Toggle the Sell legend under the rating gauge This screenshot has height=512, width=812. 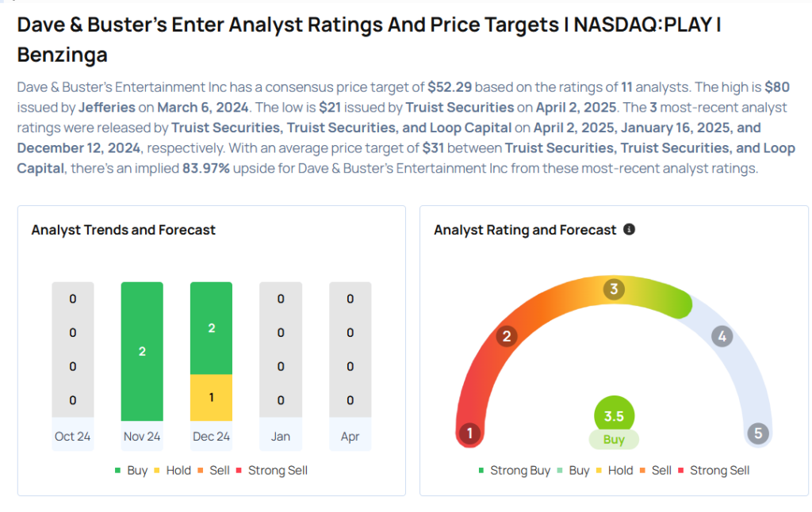(656, 470)
